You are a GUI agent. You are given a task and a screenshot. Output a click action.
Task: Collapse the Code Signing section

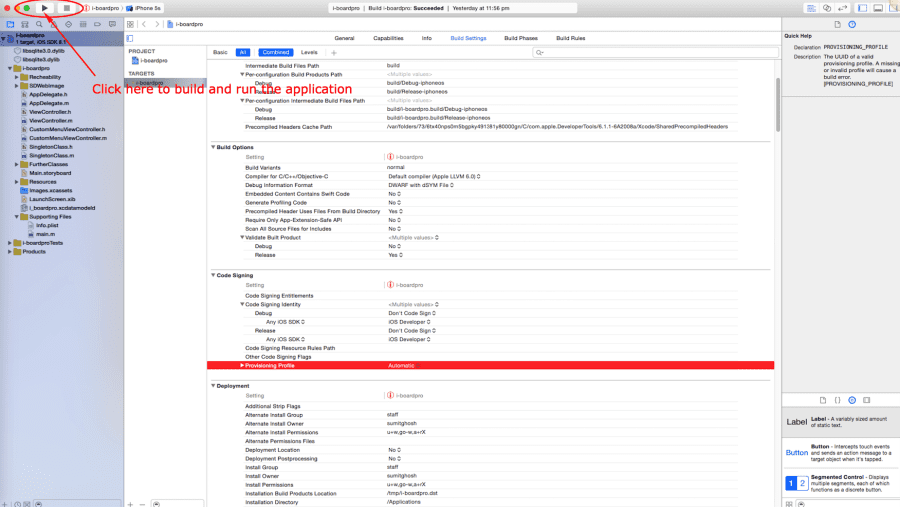click(x=214, y=275)
